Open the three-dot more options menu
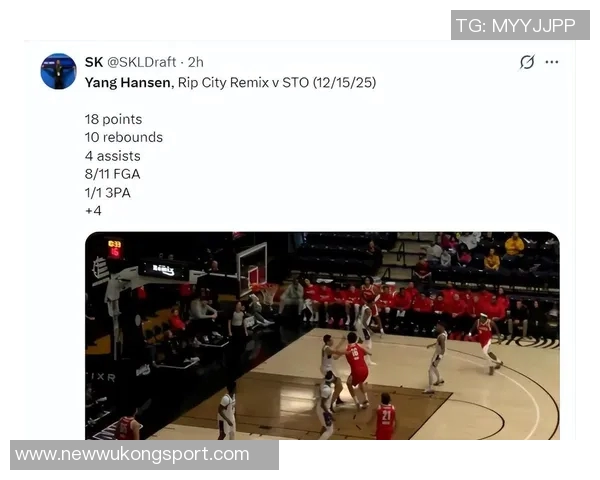The image size is (600, 480). (x=551, y=62)
